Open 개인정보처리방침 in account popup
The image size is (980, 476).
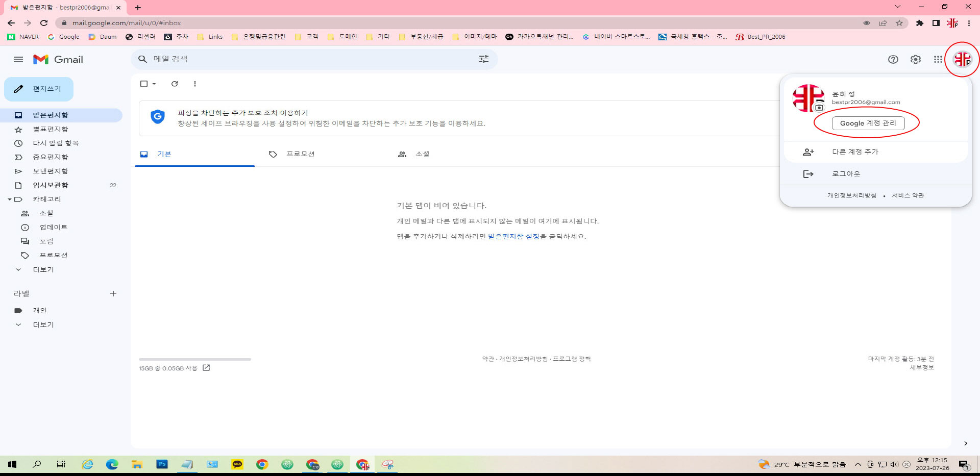click(851, 195)
